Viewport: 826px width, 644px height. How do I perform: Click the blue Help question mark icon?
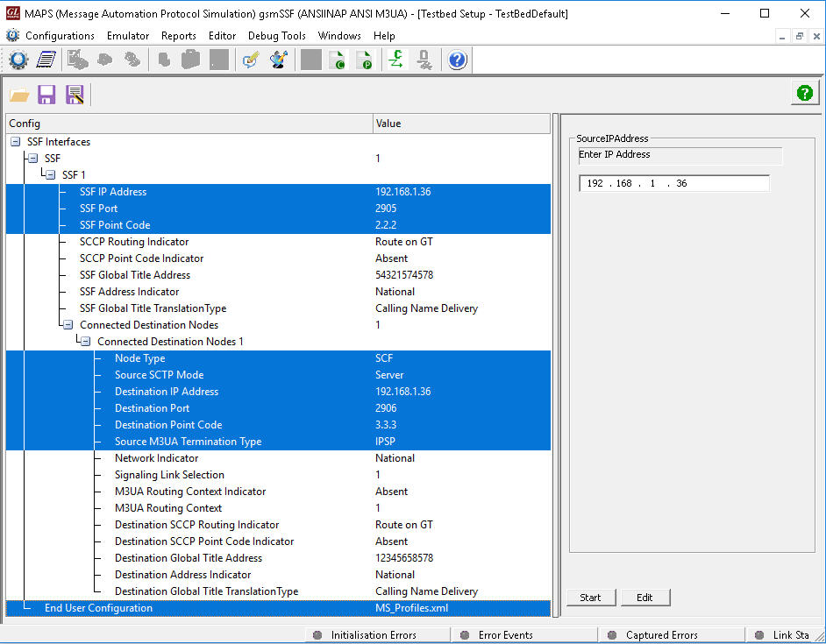(457, 60)
